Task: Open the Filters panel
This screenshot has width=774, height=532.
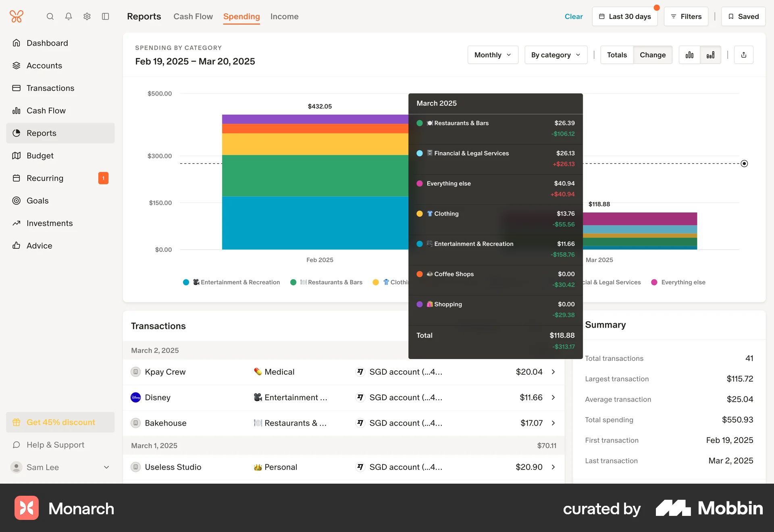Action: point(686,17)
